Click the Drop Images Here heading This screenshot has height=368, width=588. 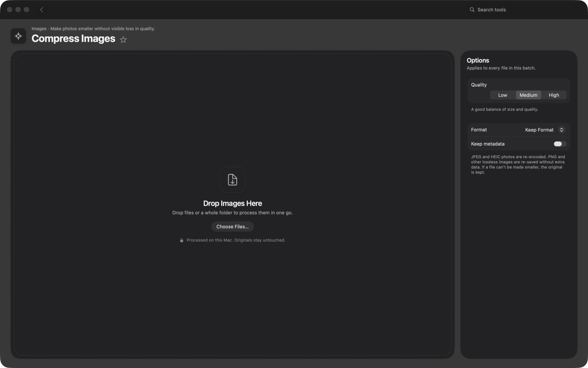[233, 204]
